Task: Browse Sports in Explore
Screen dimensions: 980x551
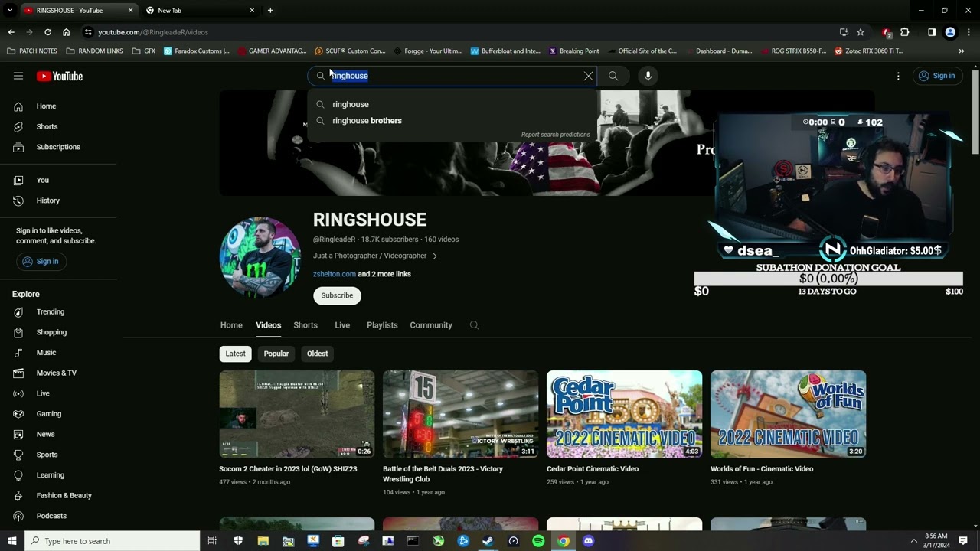Action: click(58, 455)
